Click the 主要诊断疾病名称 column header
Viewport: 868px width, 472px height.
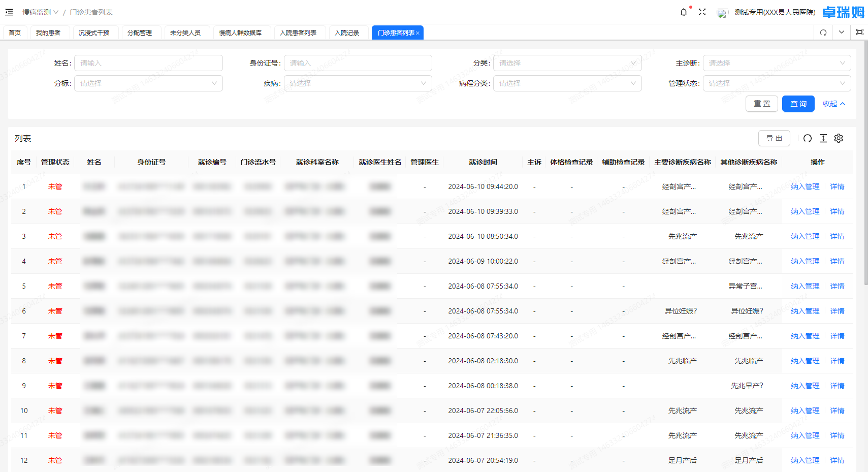(683, 162)
